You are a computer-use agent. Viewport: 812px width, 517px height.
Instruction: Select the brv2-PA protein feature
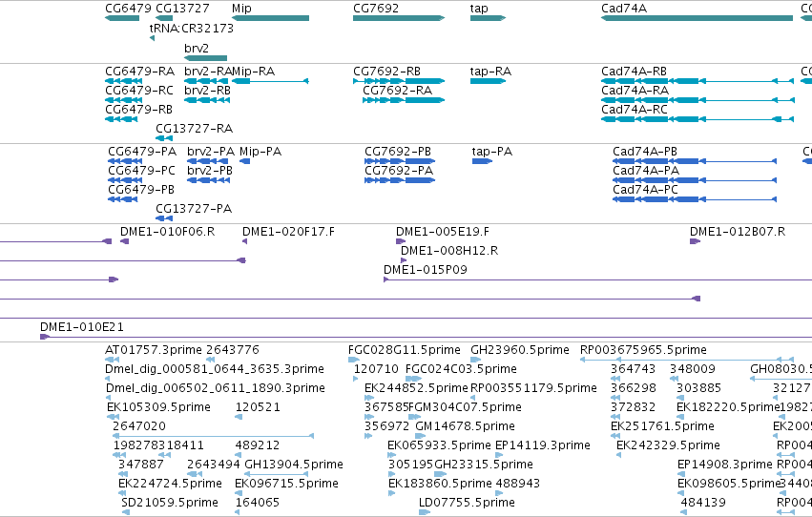point(208,161)
